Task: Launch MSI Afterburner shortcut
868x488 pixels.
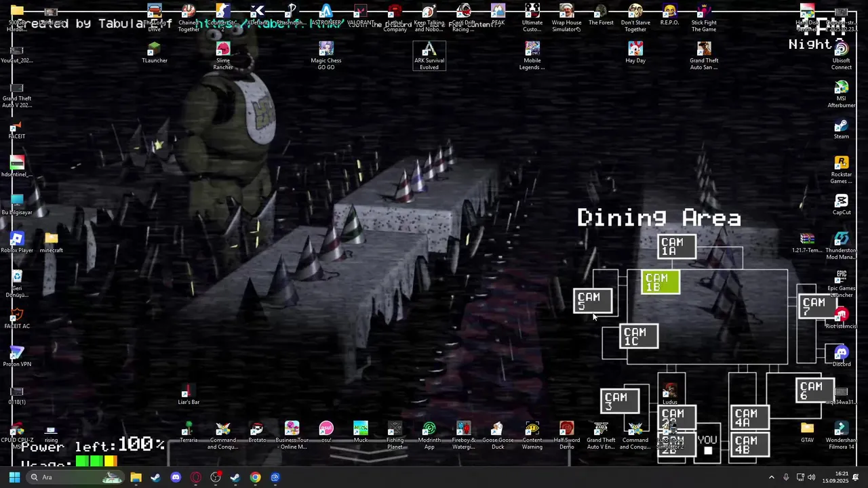Action: coord(842,94)
